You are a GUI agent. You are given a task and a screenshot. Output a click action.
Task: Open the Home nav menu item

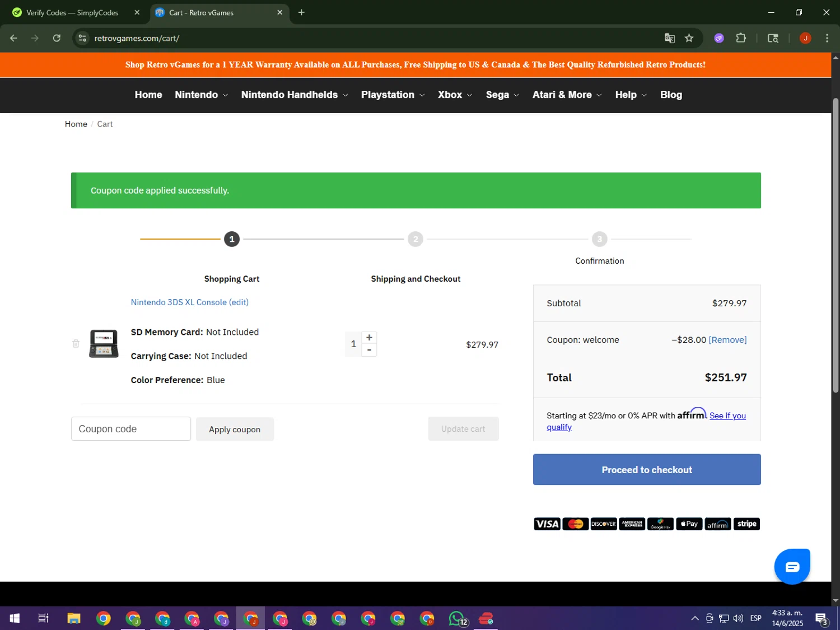tap(148, 95)
